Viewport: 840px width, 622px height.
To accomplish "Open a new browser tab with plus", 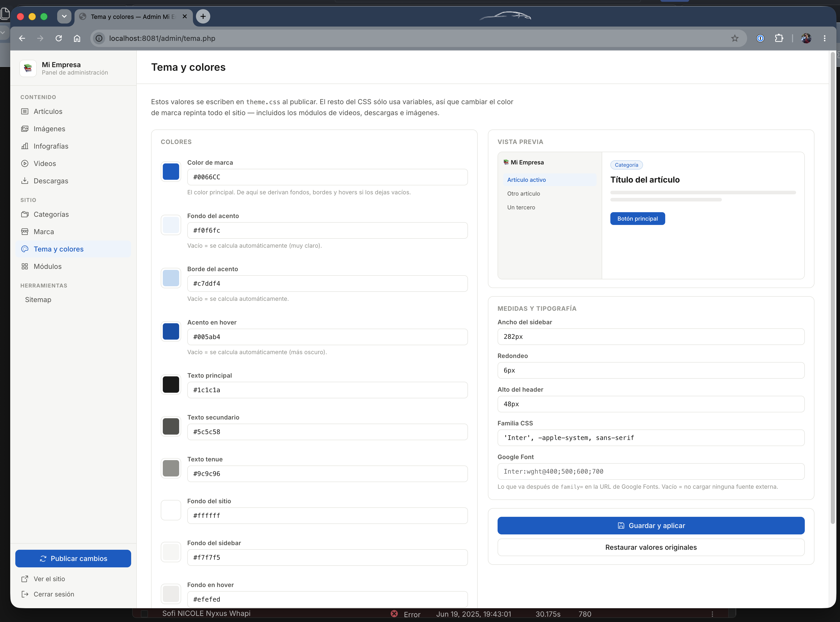I will point(203,17).
